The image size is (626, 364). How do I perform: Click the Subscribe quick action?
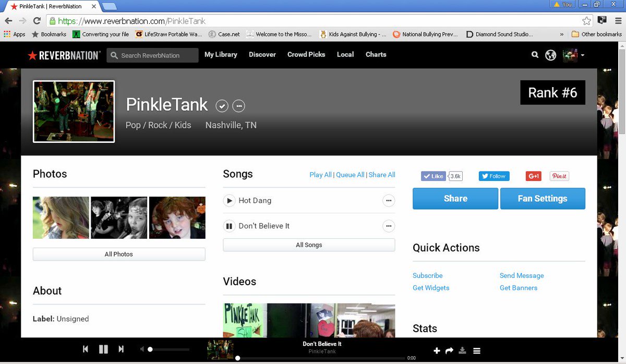(x=428, y=275)
